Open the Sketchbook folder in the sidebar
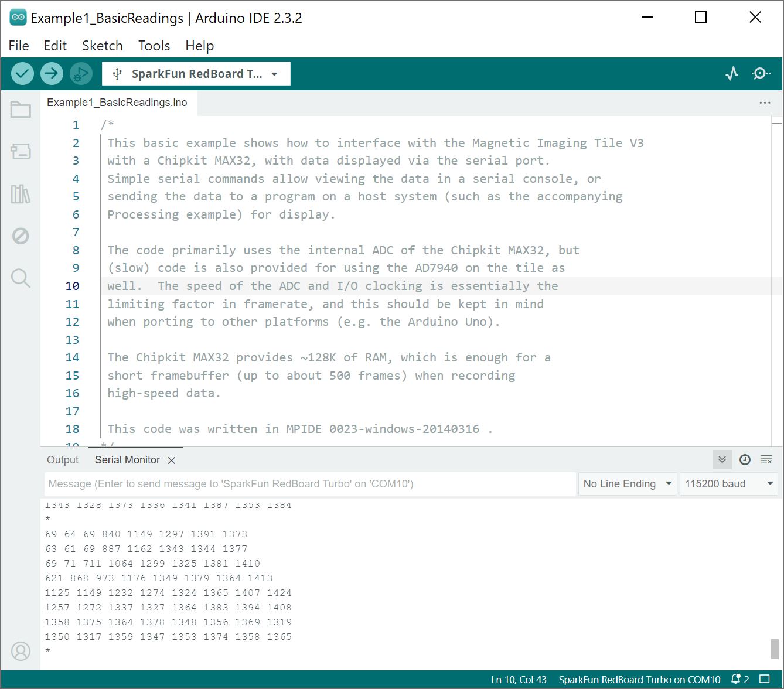 [21, 110]
